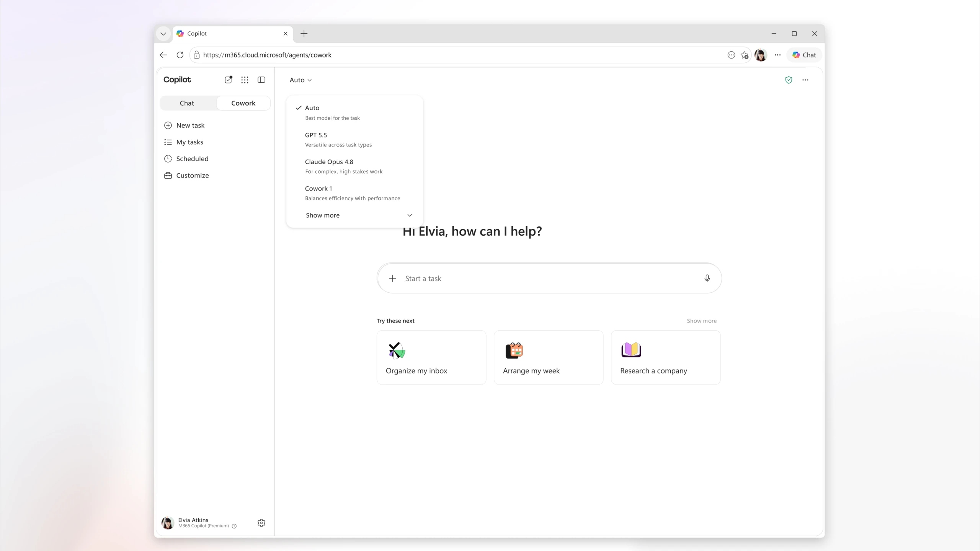Screen dimensions: 980x551
Task: Open the more options ellipsis in the Cowork header
Action: pos(805,80)
